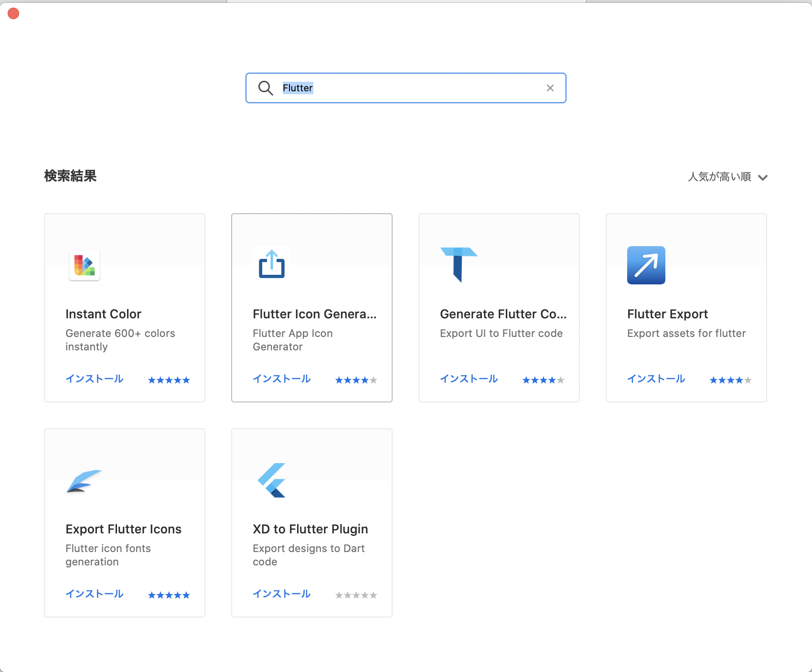Click the Export Flutter Icons star rating

pos(169,595)
